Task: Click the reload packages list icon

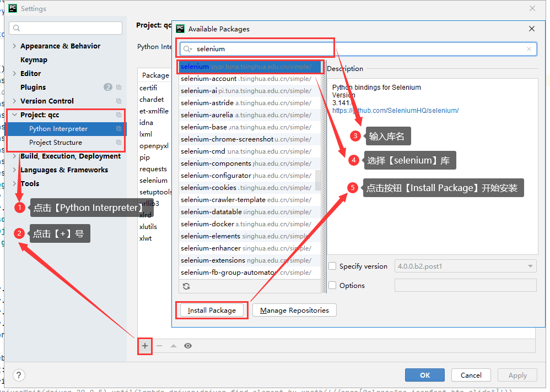Action: click(x=186, y=286)
